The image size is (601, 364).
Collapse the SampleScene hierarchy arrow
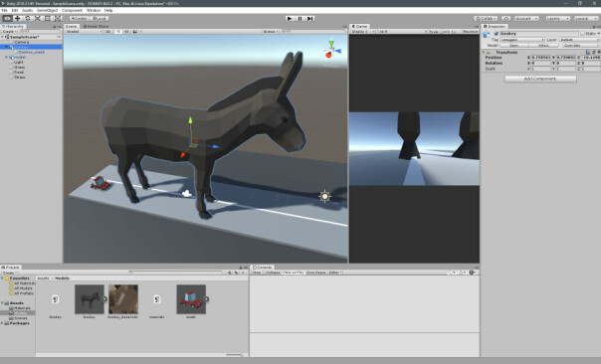point(2,37)
